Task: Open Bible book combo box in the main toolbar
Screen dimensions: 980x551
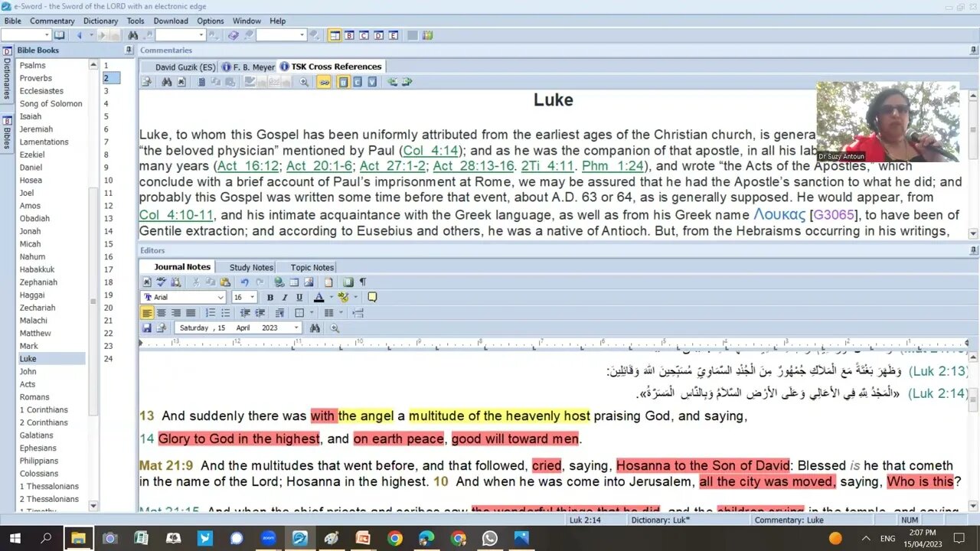Action: (25, 35)
